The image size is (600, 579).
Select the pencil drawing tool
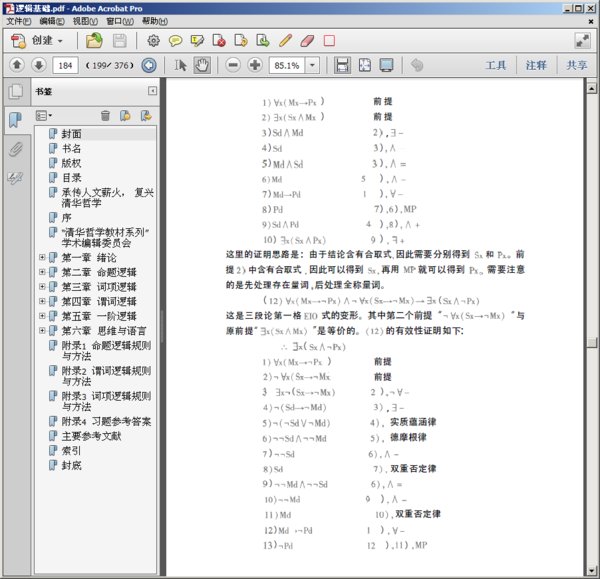[x=285, y=40]
